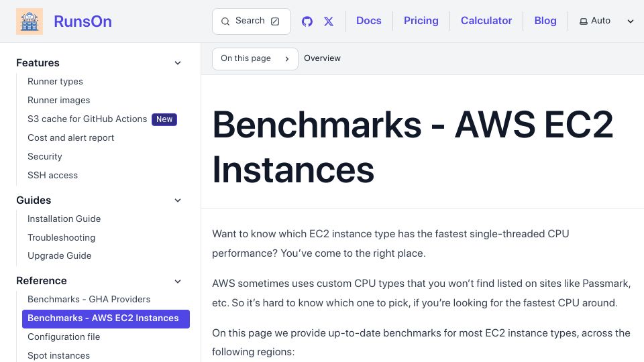This screenshot has height=362, width=644.
Task: Collapse the Features section
Action: click(178, 63)
